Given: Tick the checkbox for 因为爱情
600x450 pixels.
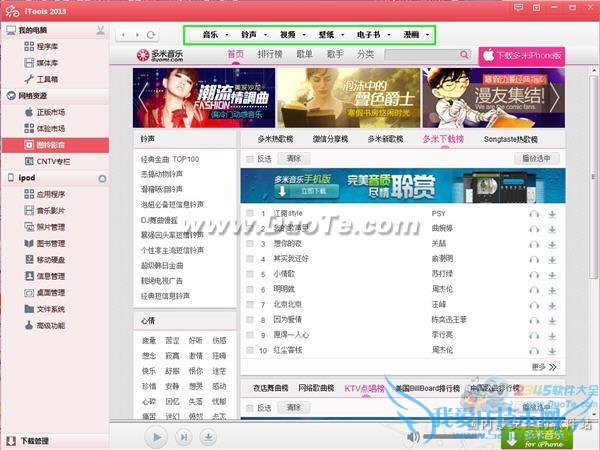Looking at the screenshot, I should (x=250, y=320).
